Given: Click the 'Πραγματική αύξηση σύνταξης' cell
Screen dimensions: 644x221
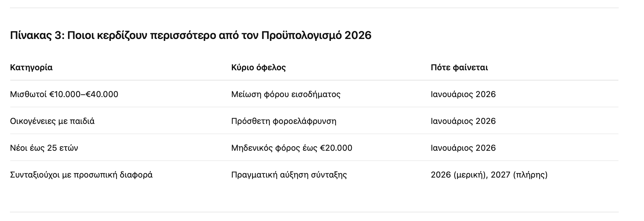Looking at the screenshot, I should pyautogui.click(x=289, y=175).
